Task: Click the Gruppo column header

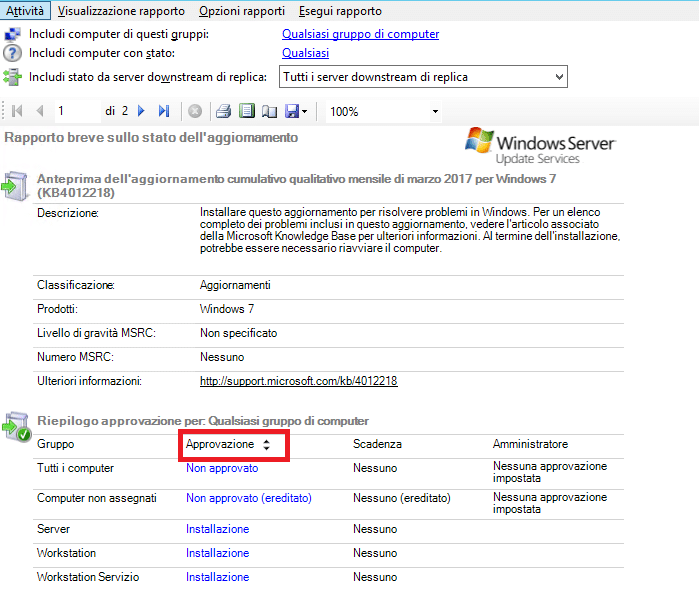Action: [56, 444]
